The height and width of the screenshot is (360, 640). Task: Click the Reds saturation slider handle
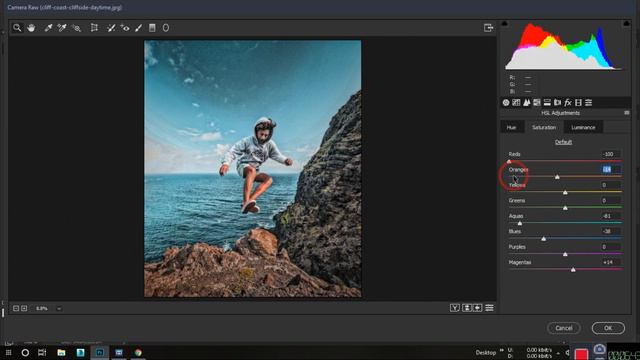tap(509, 161)
